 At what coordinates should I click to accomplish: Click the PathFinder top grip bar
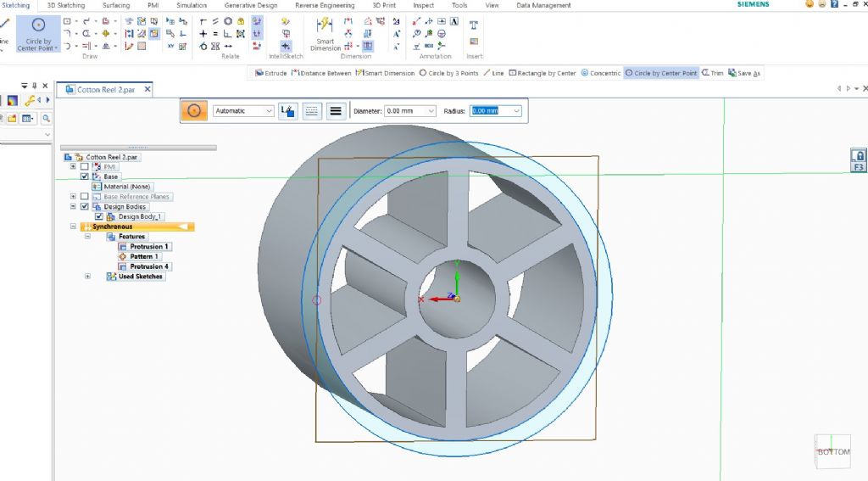[138, 148]
